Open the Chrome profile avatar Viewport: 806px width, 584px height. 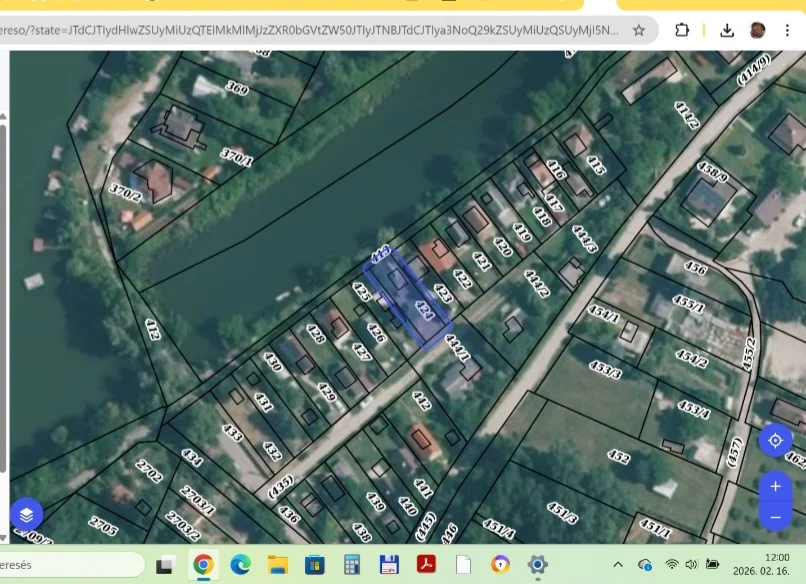tap(757, 30)
